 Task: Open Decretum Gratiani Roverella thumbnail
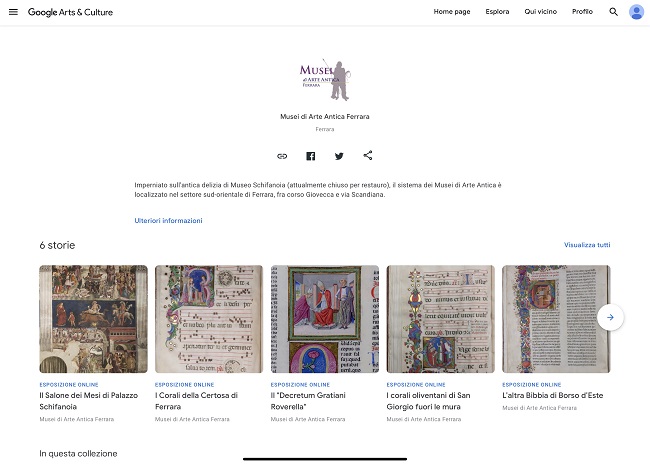click(x=325, y=319)
